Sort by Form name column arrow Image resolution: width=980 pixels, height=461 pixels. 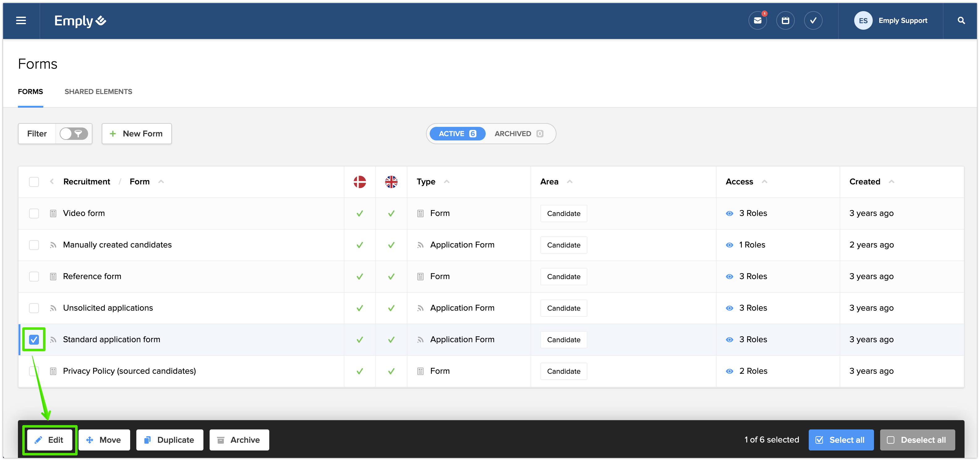click(x=161, y=182)
